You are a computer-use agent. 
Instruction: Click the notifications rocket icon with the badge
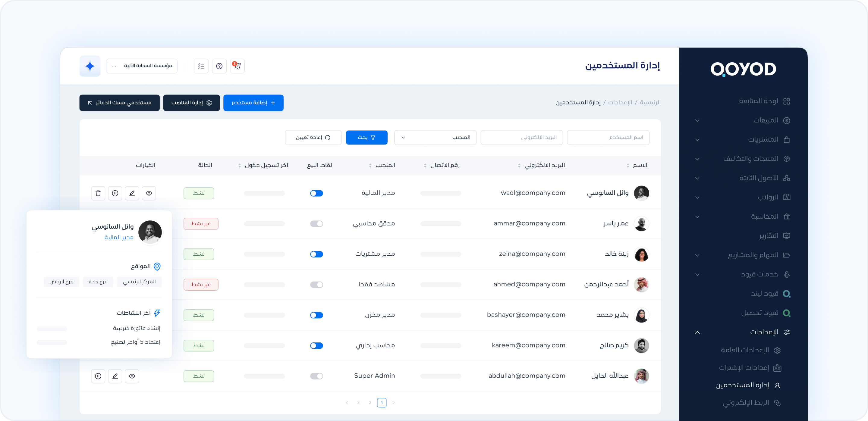tap(237, 66)
